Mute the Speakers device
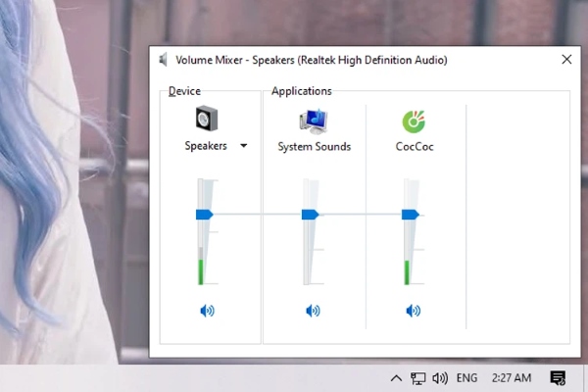 coord(207,311)
